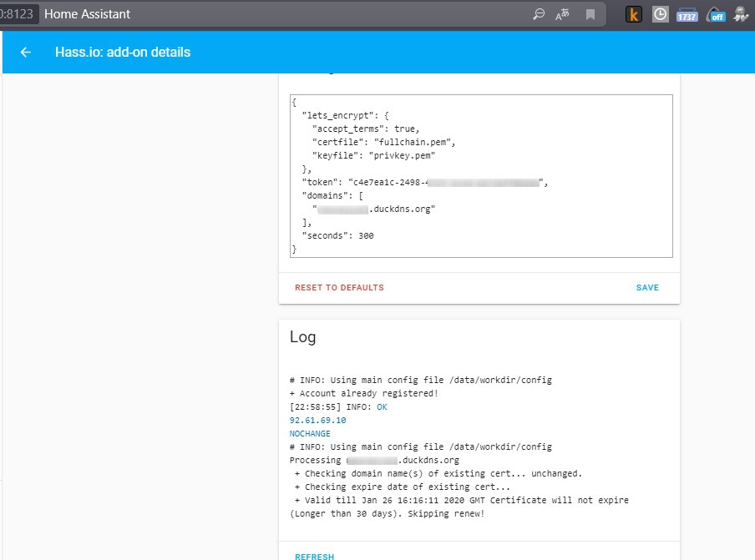
Task: Click the '"seconds": 300' config line
Action: pyautogui.click(x=337, y=235)
